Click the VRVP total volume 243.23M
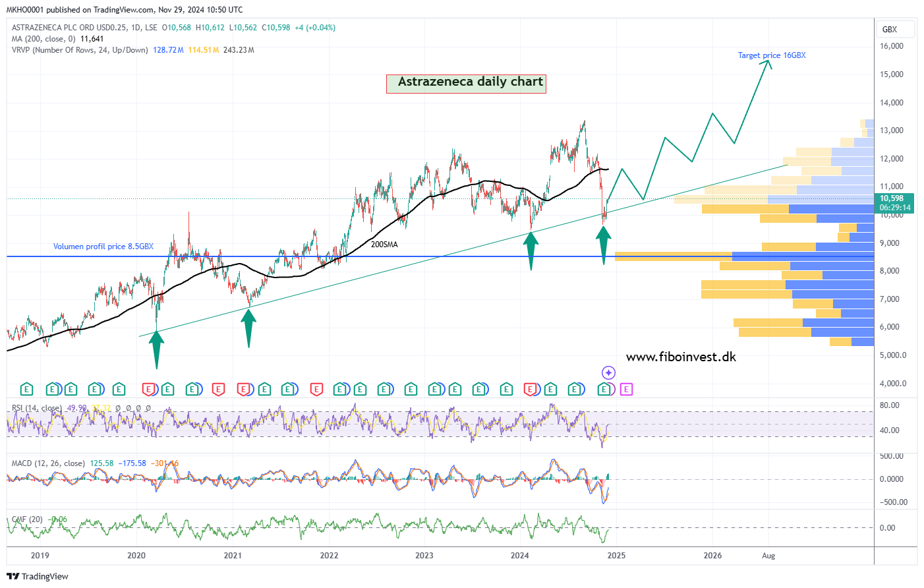924x588 pixels. coord(239,50)
